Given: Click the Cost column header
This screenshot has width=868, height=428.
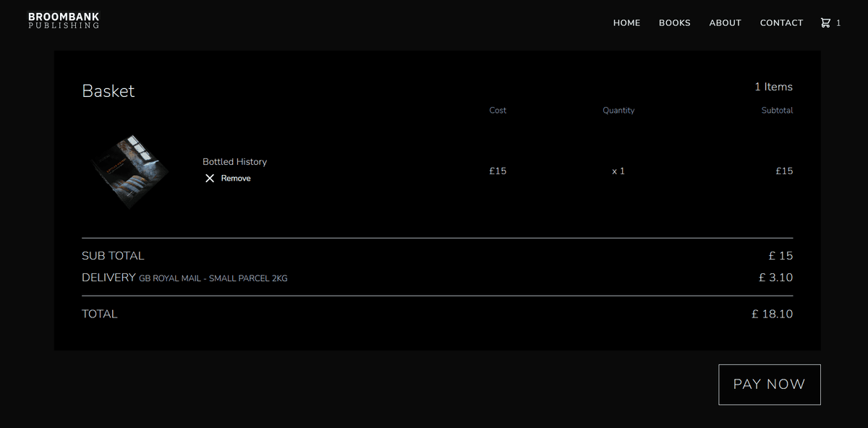Looking at the screenshot, I should 498,111.
